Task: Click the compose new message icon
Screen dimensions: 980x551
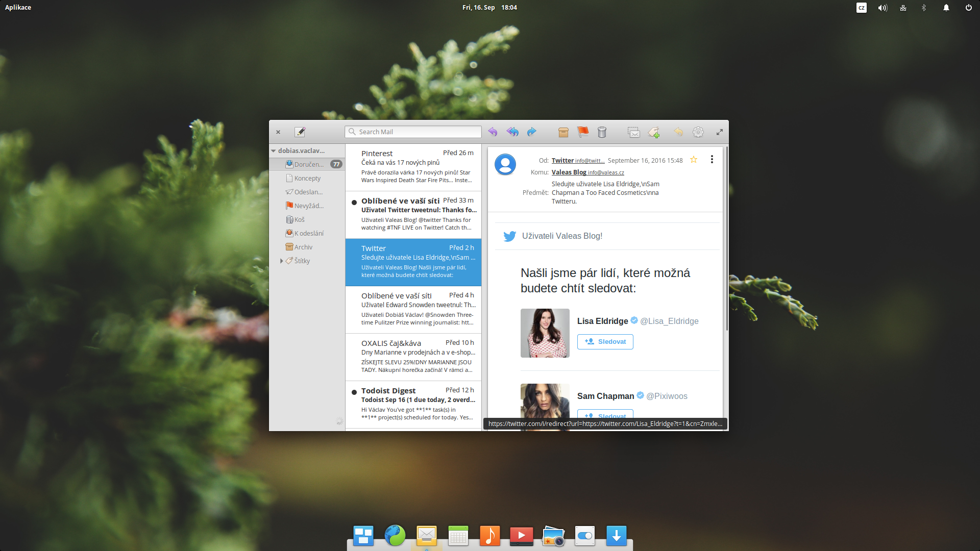Action: tap(300, 132)
